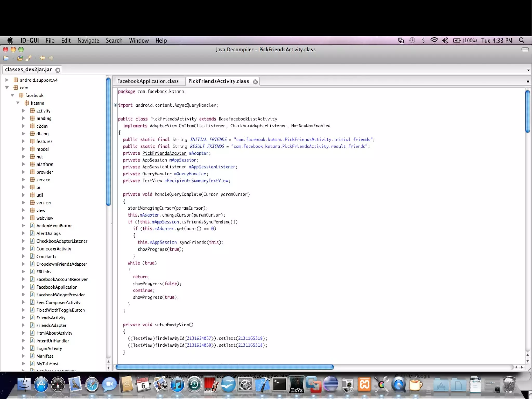532x399 pixels.
Task: Select LoginActivity class in tree
Action: 49,348
